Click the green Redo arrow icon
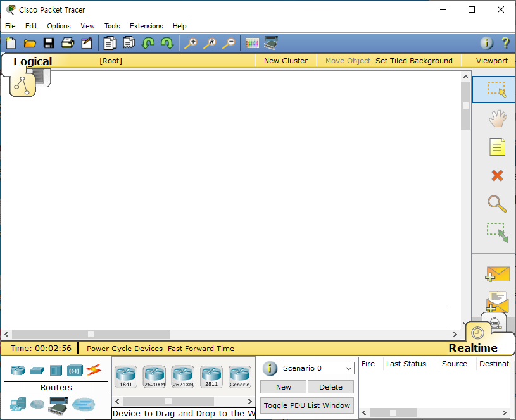The width and height of the screenshot is (516, 420). (167, 43)
